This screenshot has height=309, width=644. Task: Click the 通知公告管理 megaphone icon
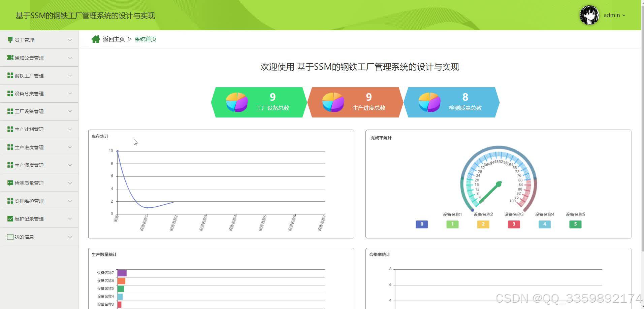10,57
